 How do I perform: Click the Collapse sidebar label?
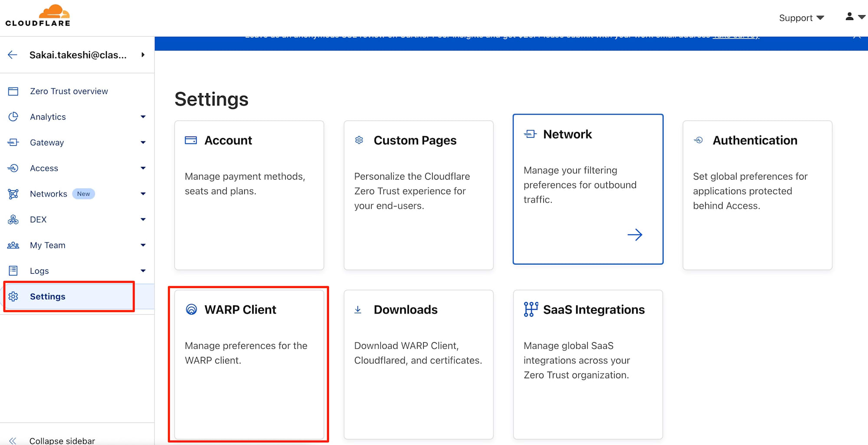pyautogui.click(x=62, y=440)
